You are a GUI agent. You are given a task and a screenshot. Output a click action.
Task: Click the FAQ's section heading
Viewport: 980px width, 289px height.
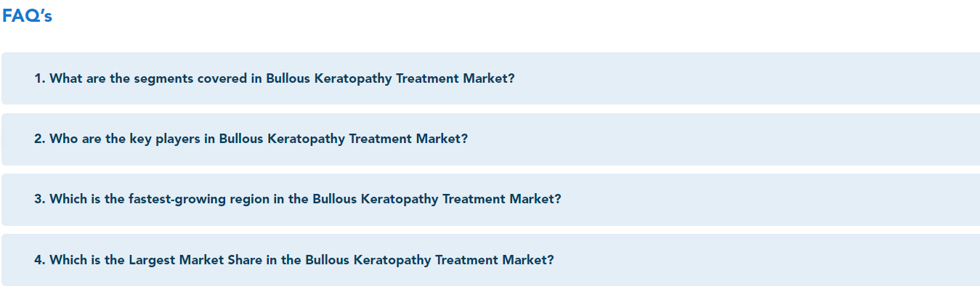(27, 16)
